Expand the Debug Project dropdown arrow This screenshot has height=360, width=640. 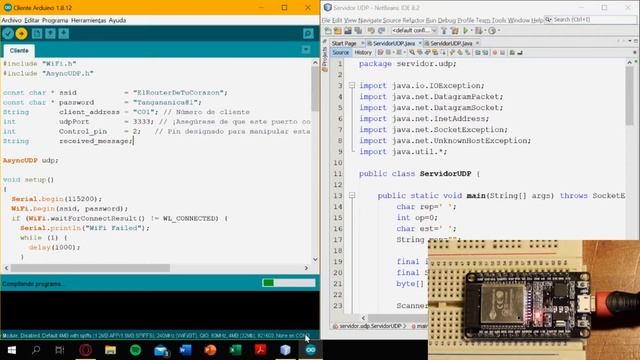(485, 31)
